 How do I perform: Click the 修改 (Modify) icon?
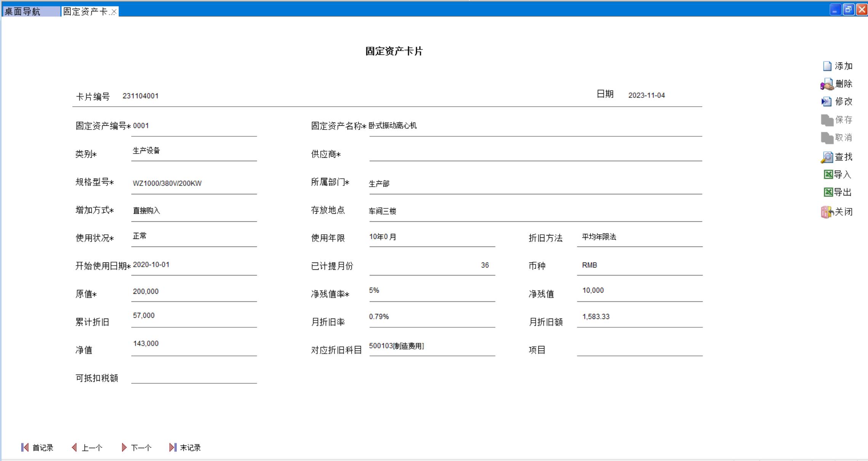click(x=826, y=102)
